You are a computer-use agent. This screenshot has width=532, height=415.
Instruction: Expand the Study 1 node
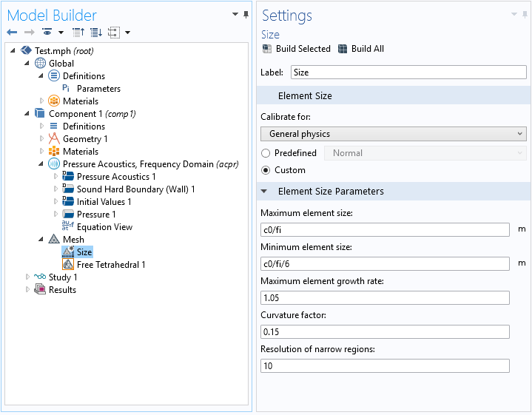29,277
